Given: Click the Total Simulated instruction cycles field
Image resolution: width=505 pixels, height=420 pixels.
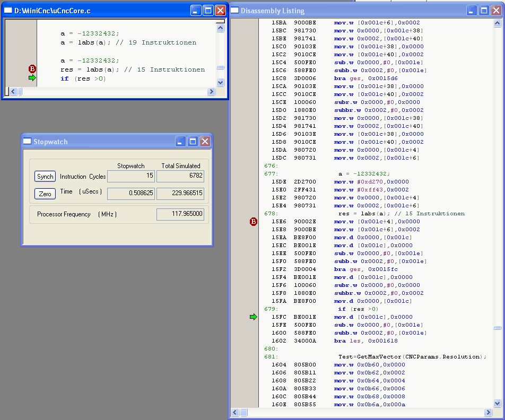Looking at the screenshot, I should tap(180, 176).
